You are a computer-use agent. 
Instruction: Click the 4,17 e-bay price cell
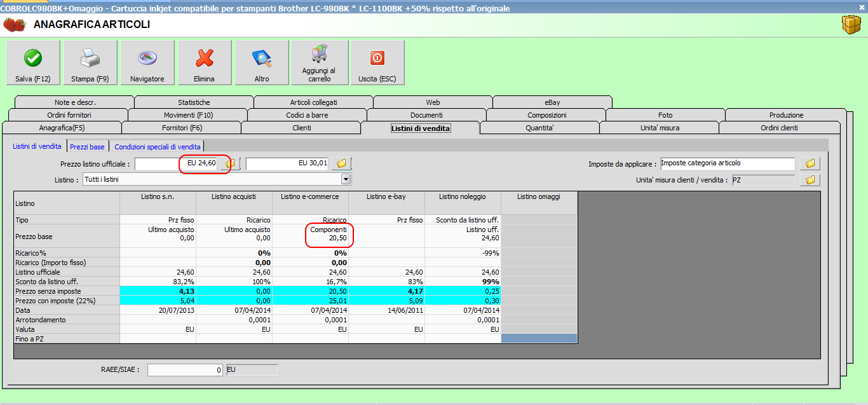(387, 291)
